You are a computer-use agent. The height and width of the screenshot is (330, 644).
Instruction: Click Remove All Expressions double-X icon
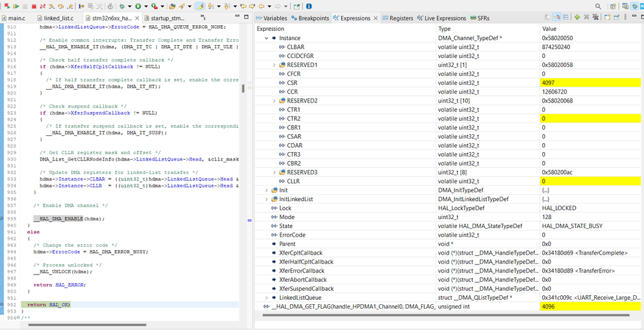point(595,17)
